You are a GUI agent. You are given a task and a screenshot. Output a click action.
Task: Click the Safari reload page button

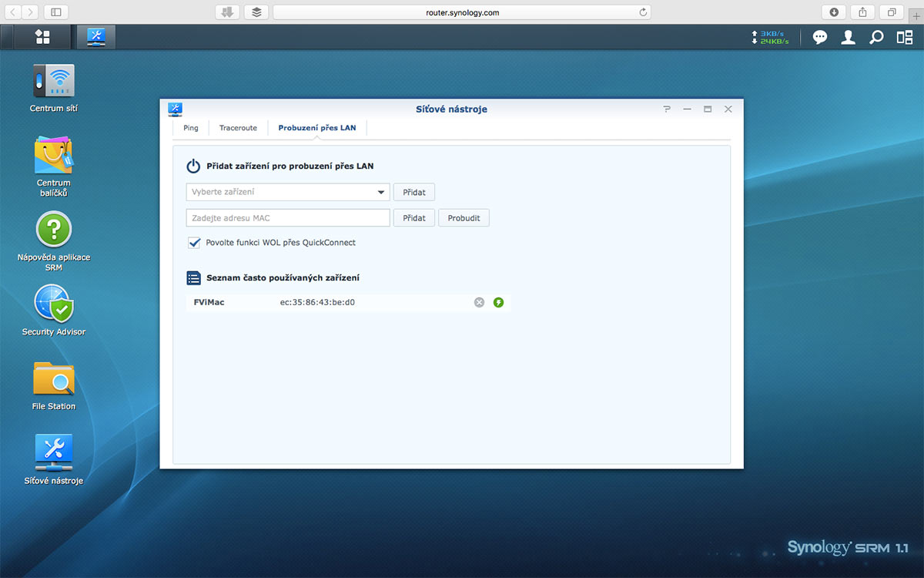643,12
